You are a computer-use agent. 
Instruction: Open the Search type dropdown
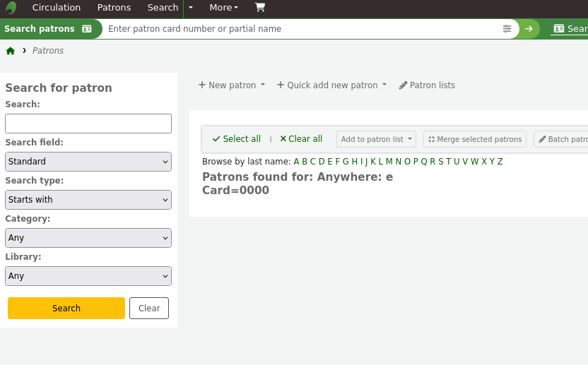coord(88,200)
